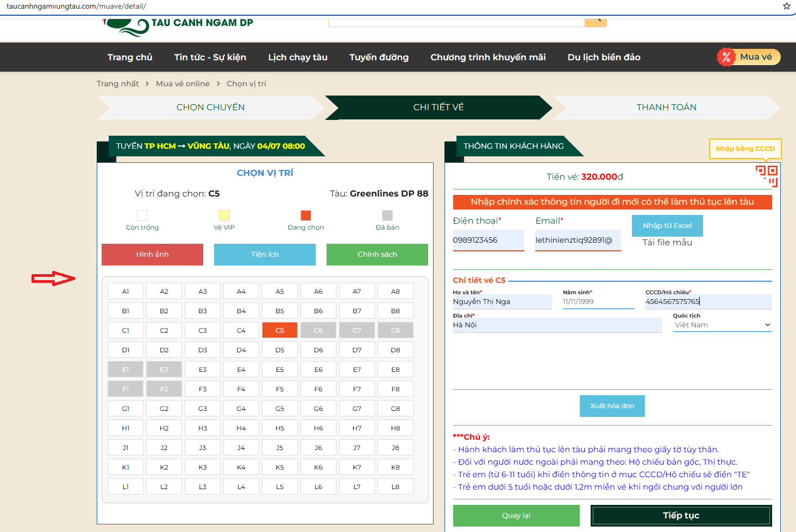Click the Điện thoại phone input field

click(488, 240)
